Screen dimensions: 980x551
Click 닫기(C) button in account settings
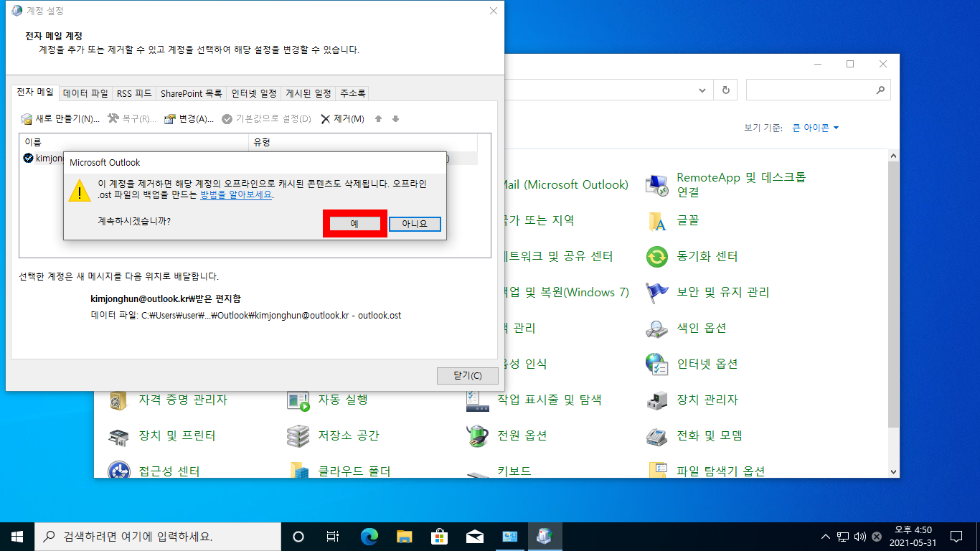pyautogui.click(x=467, y=375)
